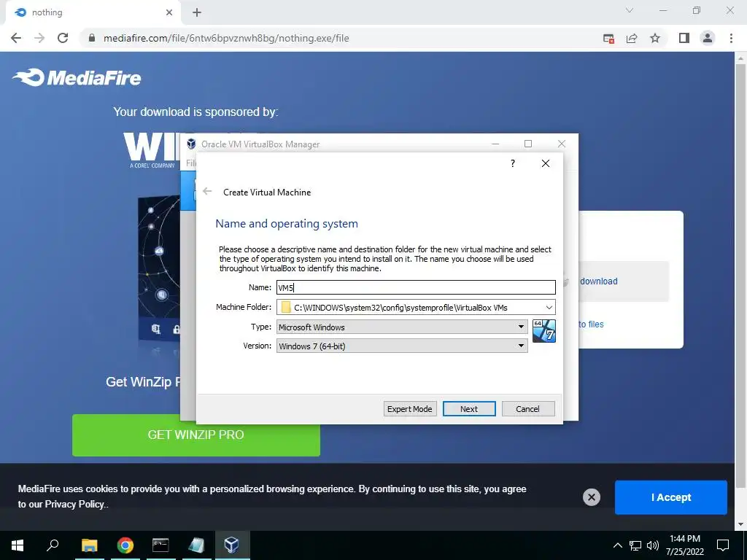Click the back arrow in Create Virtual Machine wizard

point(206,192)
